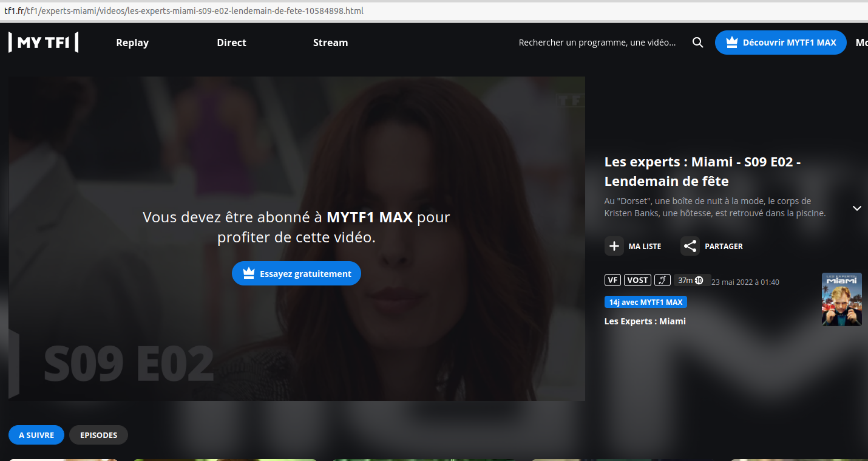Click the browser URL address bar
The image size is (868, 461).
(434, 10)
